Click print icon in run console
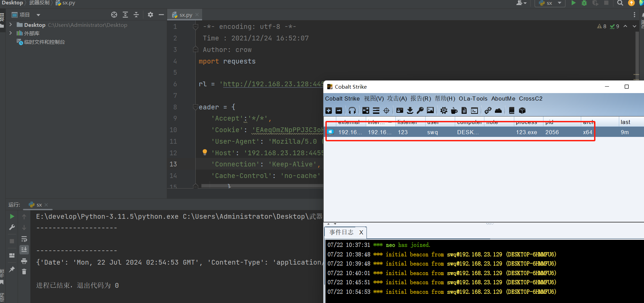Screen dimensions: 644x303 (24, 261)
